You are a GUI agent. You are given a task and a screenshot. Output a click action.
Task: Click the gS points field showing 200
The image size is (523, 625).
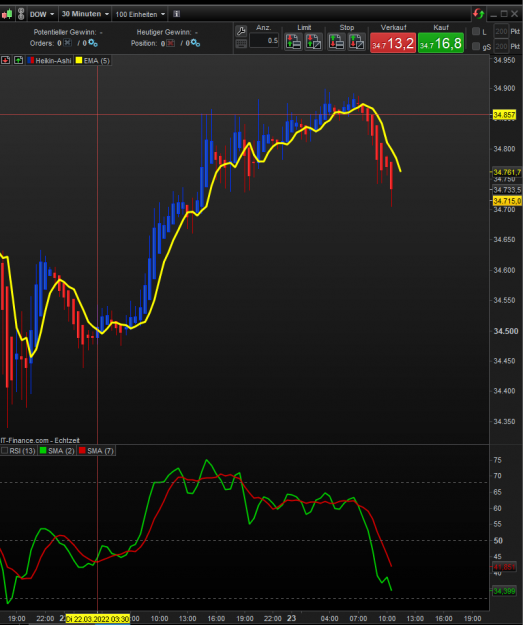pos(501,47)
